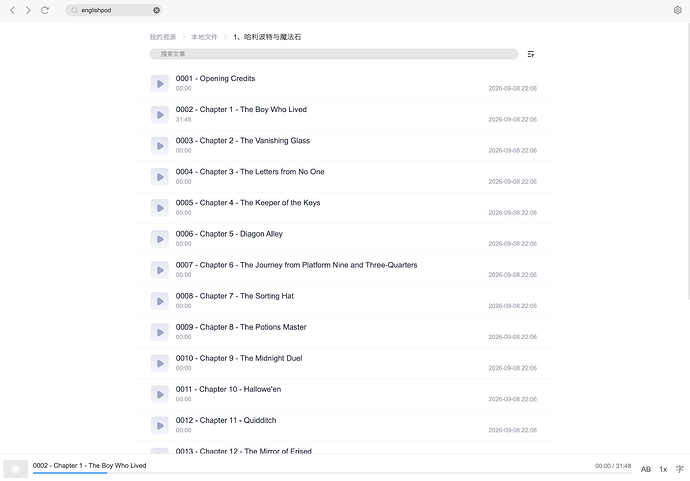The image size is (690, 481).
Task: Play Chapter 5 - Diagon Alley
Action: click(160, 239)
